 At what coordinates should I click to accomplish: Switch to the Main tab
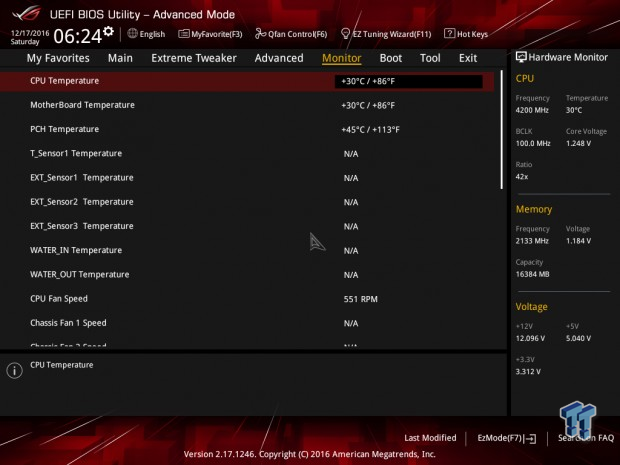120,58
